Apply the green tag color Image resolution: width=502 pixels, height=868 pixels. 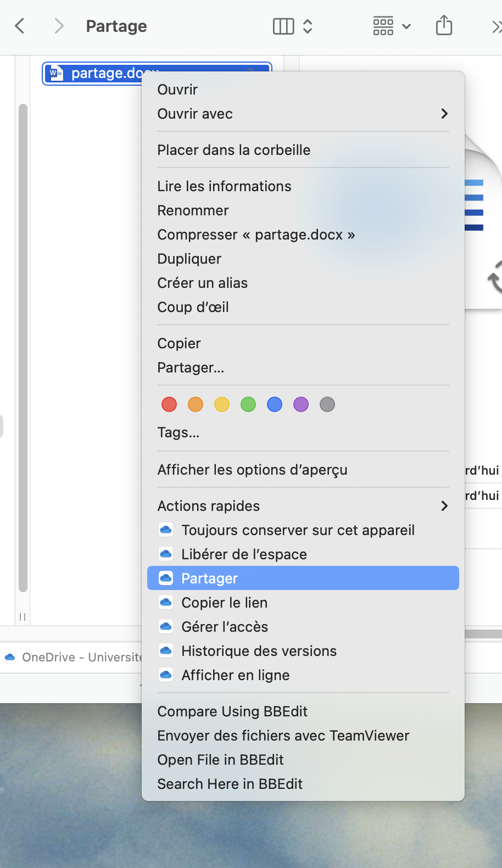coord(248,405)
